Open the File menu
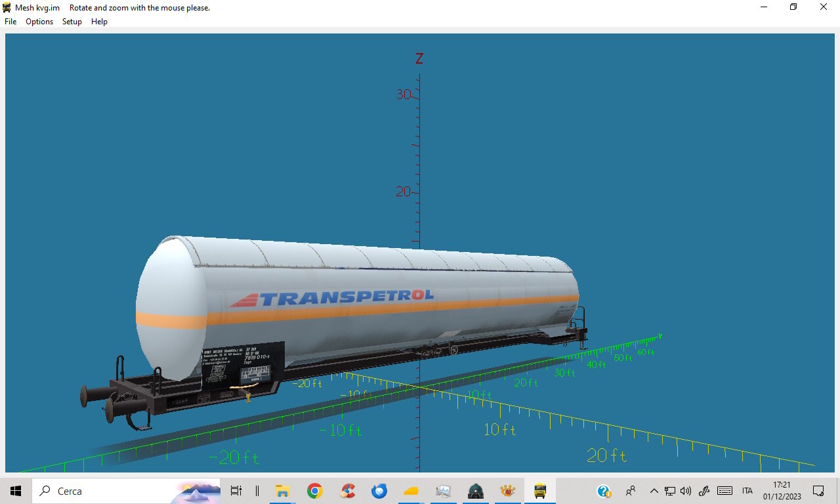 [10, 22]
